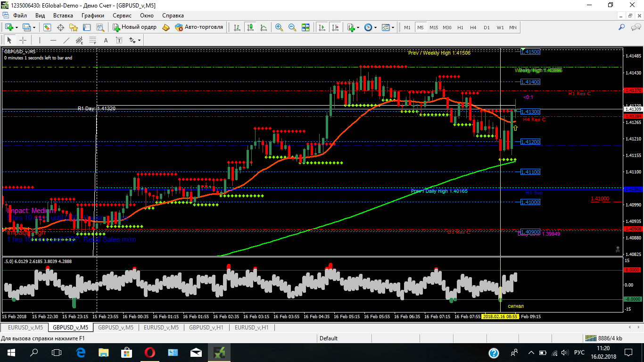Click the 8886/4 kb connection status
Viewport: 644px width, 362px height.
(x=604, y=338)
